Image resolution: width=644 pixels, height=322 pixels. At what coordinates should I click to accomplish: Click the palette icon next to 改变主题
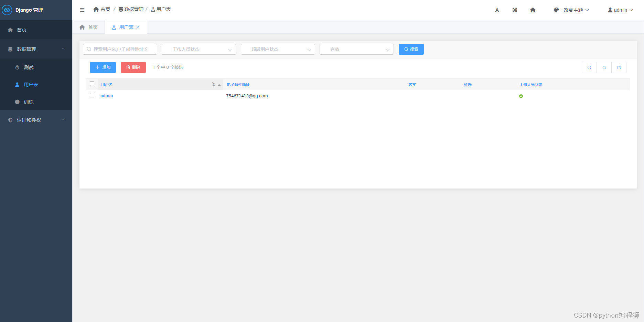[556, 10]
